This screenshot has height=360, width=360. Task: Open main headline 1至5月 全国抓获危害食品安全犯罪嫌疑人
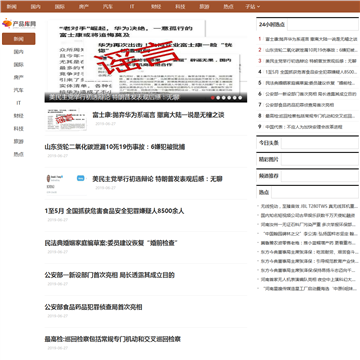[x=114, y=211]
